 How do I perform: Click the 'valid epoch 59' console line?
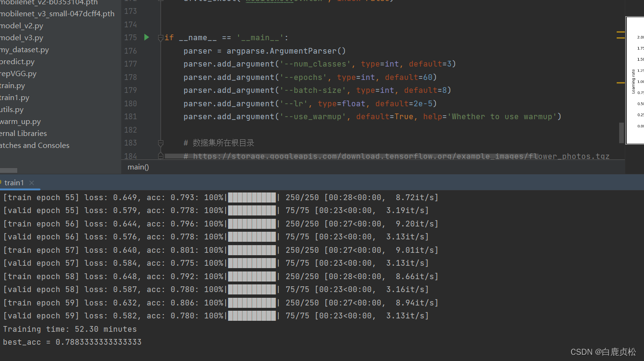[216, 316]
